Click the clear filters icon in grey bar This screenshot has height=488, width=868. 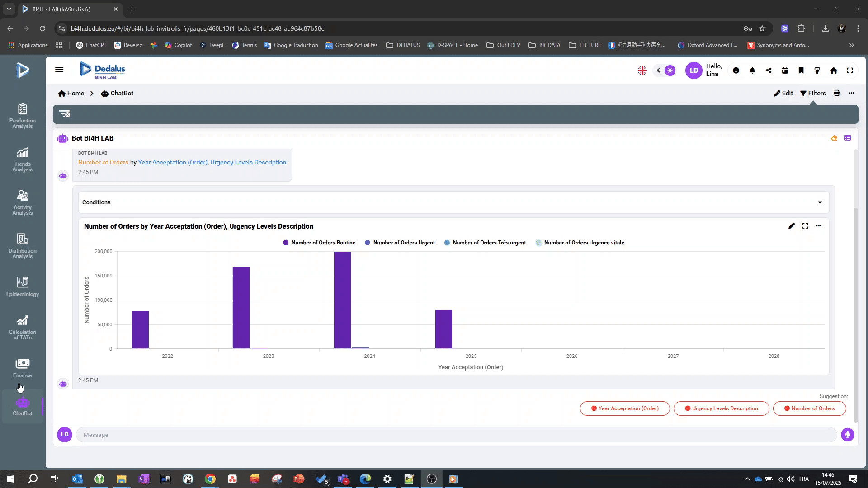coord(65,114)
